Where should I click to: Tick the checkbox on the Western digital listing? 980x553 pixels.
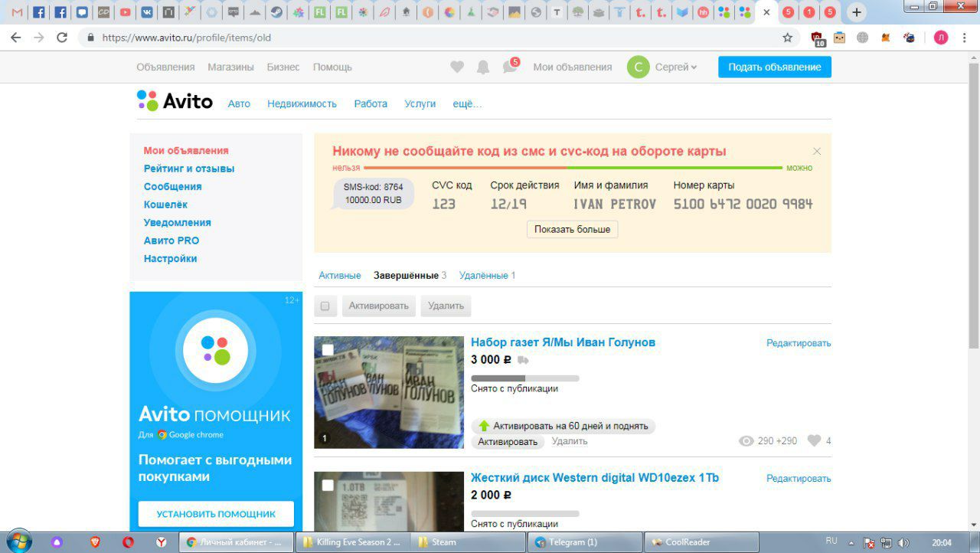tap(328, 485)
